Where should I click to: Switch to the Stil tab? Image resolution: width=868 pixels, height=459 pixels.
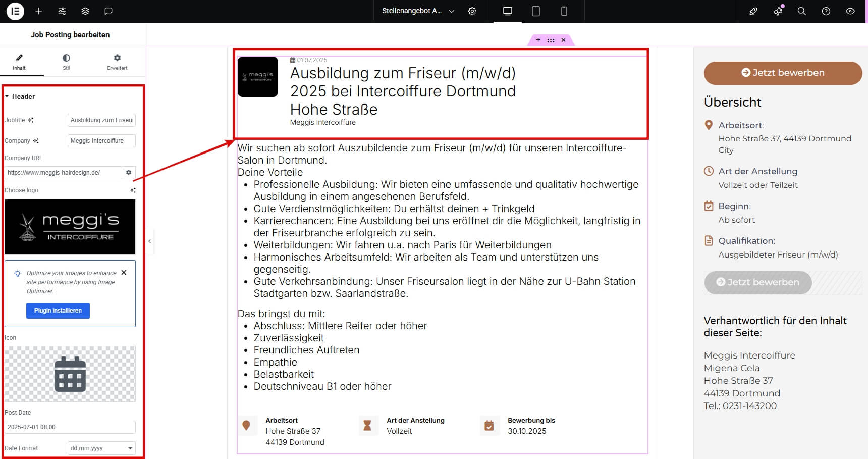tap(66, 62)
